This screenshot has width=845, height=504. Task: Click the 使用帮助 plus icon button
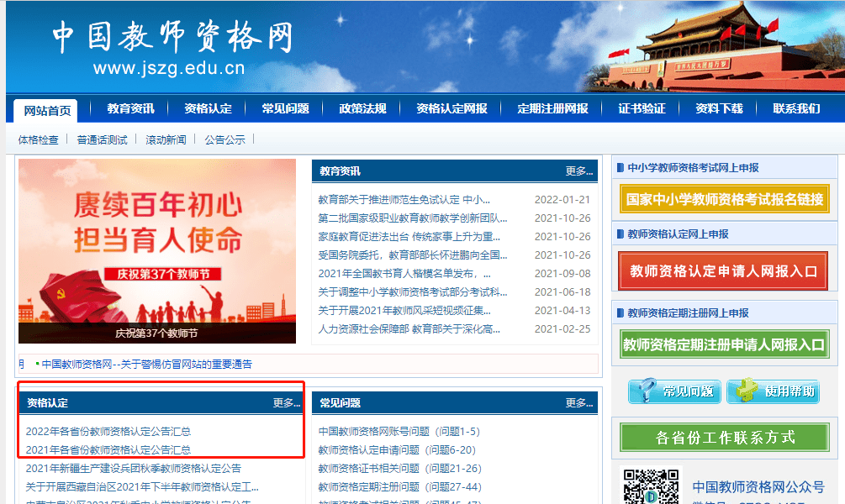(773, 391)
